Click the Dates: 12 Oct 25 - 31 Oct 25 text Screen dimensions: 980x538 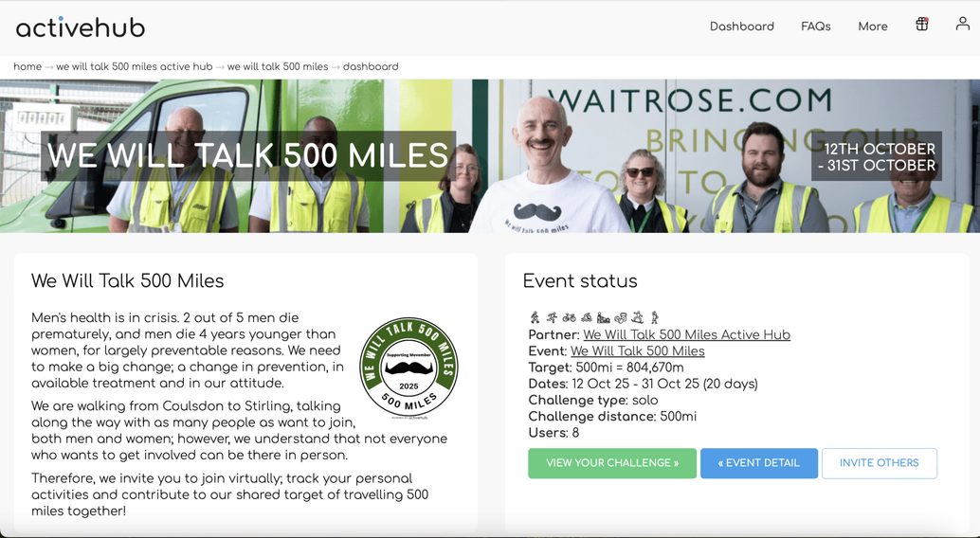643,384
